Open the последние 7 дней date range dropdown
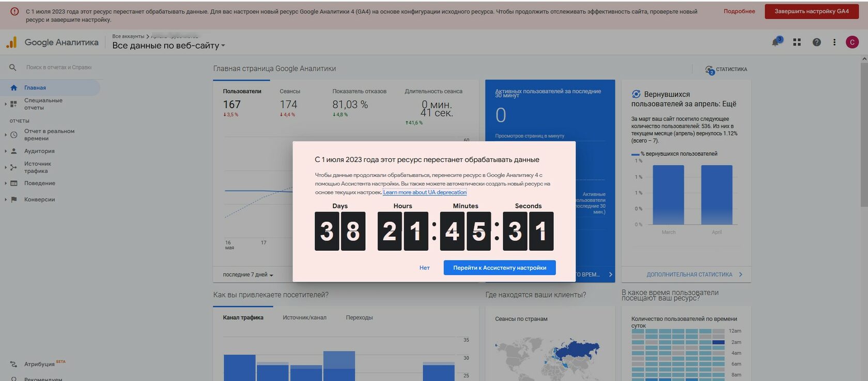This screenshot has height=381, width=868. click(x=248, y=275)
